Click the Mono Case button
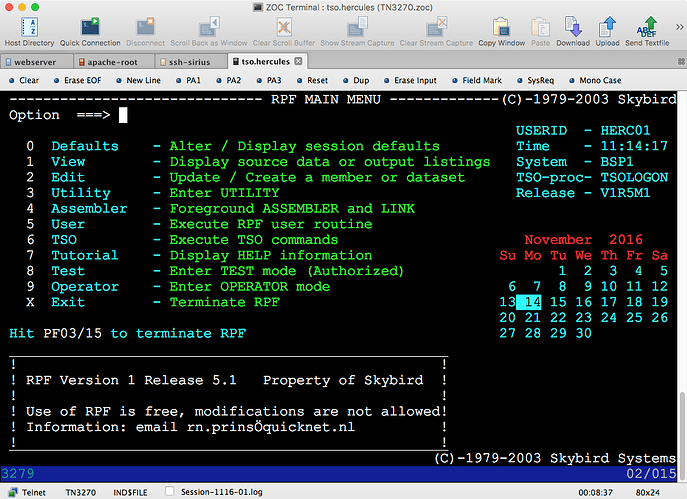This screenshot has width=687, height=499. click(595, 80)
